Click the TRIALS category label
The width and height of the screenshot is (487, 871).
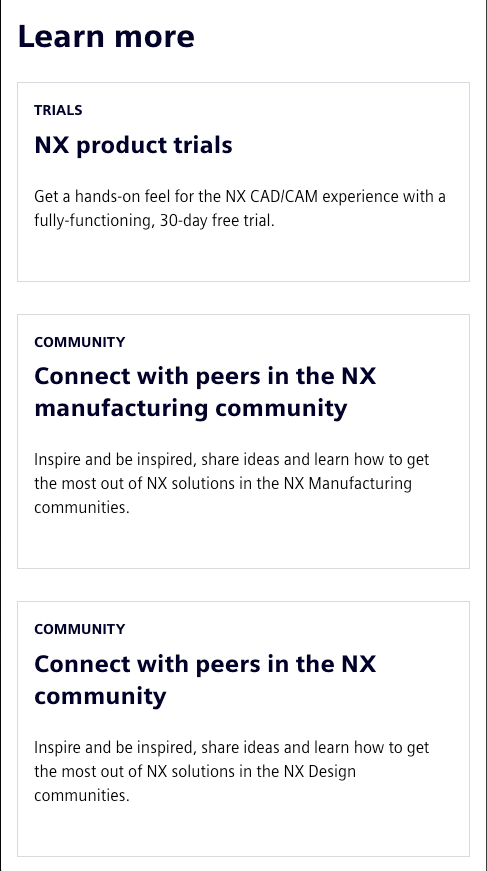pyautogui.click(x=58, y=110)
